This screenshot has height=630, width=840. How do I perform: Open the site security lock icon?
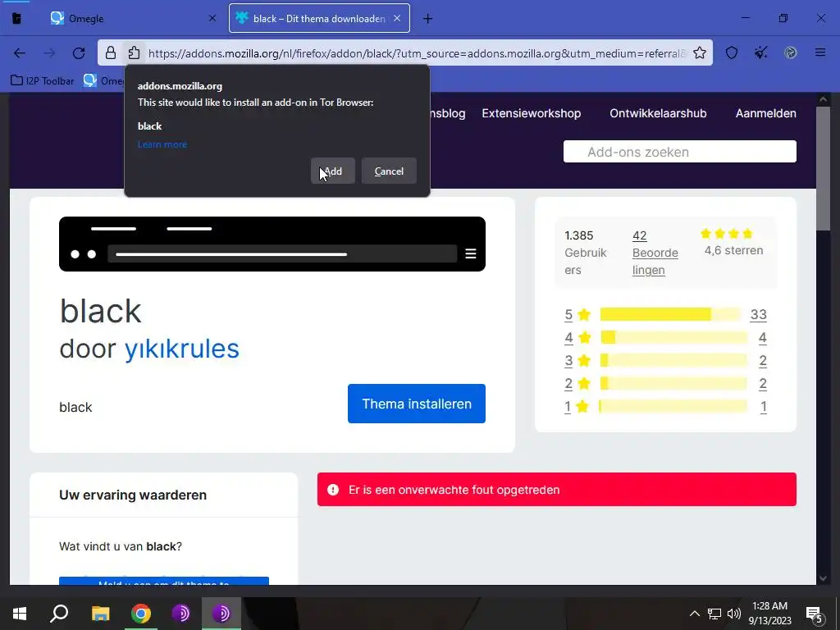coord(111,52)
